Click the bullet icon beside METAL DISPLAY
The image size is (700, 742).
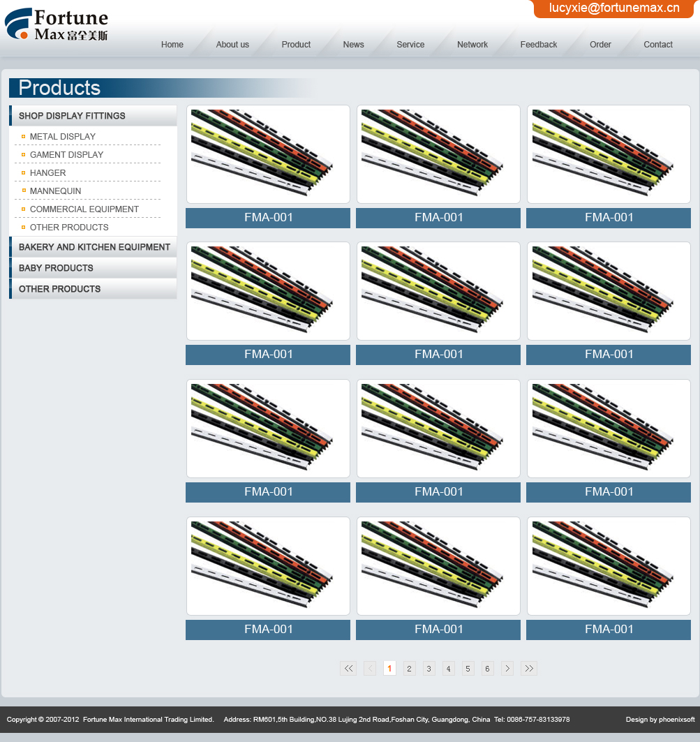point(23,137)
